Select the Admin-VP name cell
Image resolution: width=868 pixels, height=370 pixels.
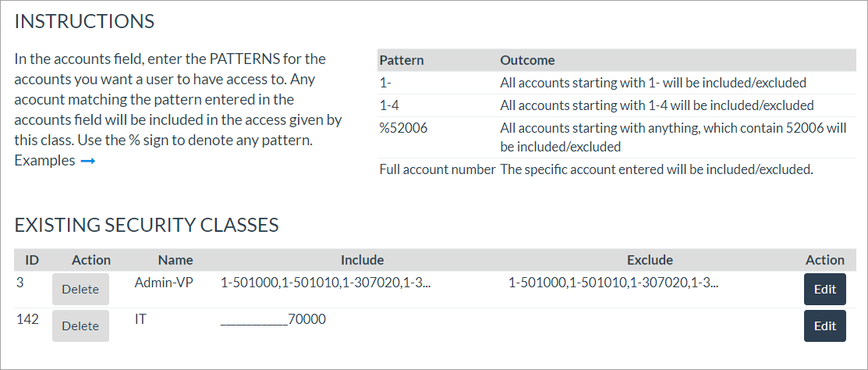(x=164, y=283)
